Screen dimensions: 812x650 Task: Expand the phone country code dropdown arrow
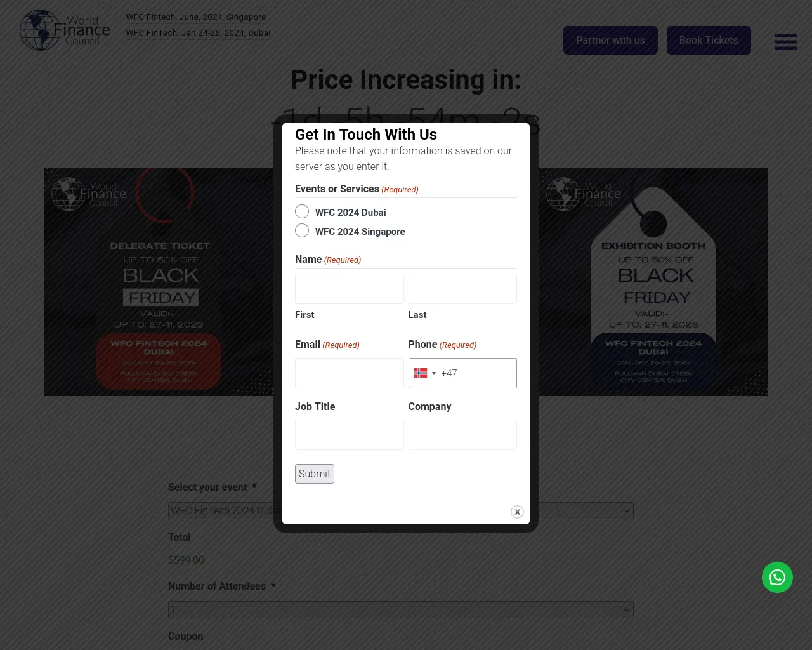click(x=434, y=373)
